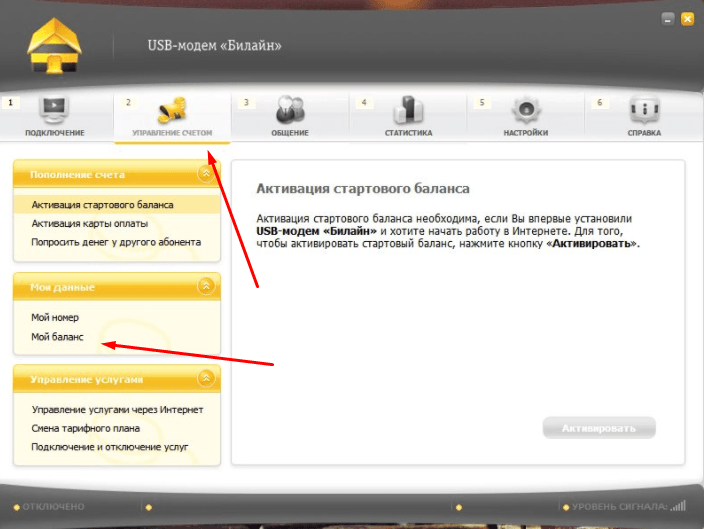The image size is (704, 529).
Task: Click the signal level bars icon
Action: tap(678, 506)
